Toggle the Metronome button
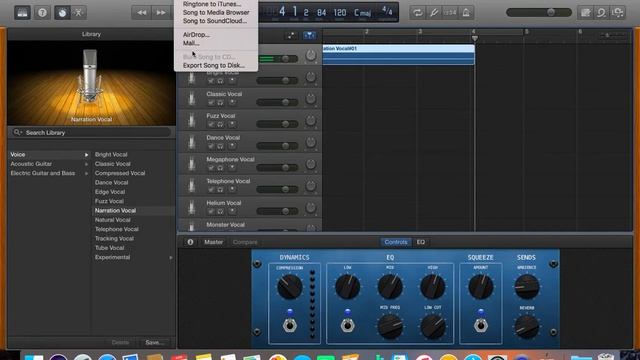640x360 pixels. pos(466,13)
